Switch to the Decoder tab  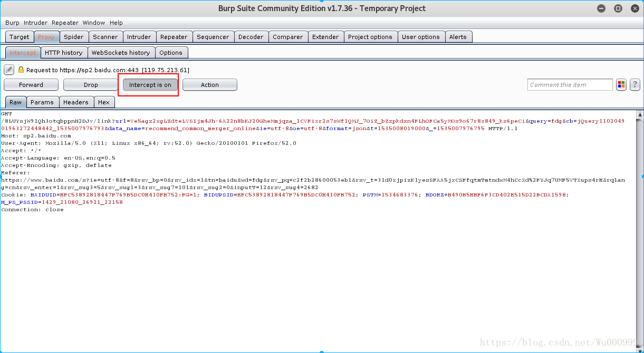point(251,37)
